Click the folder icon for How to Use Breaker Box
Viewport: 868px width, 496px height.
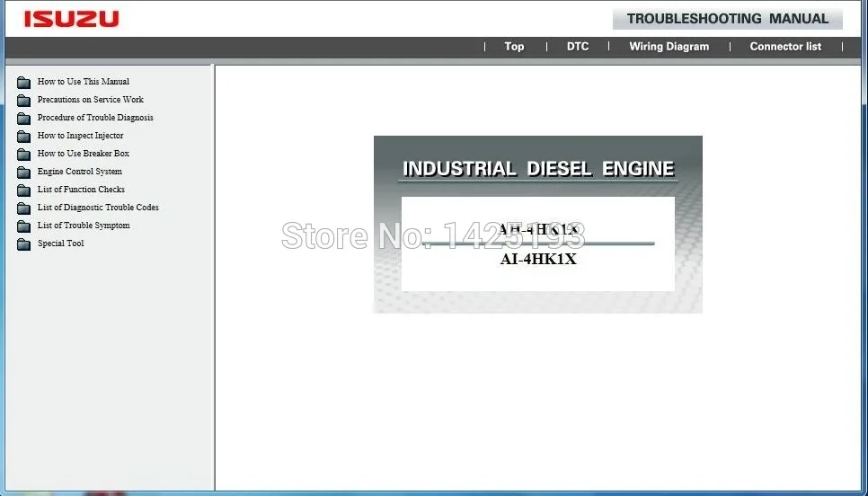point(23,155)
